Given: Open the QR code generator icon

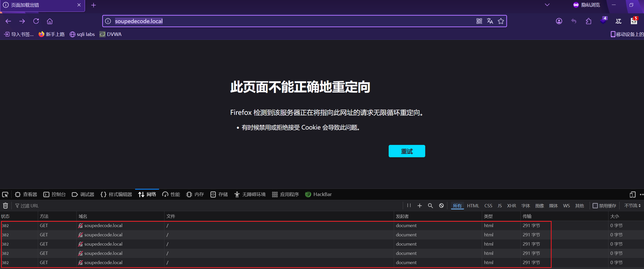Looking at the screenshot, I should (x=479, y=21).
